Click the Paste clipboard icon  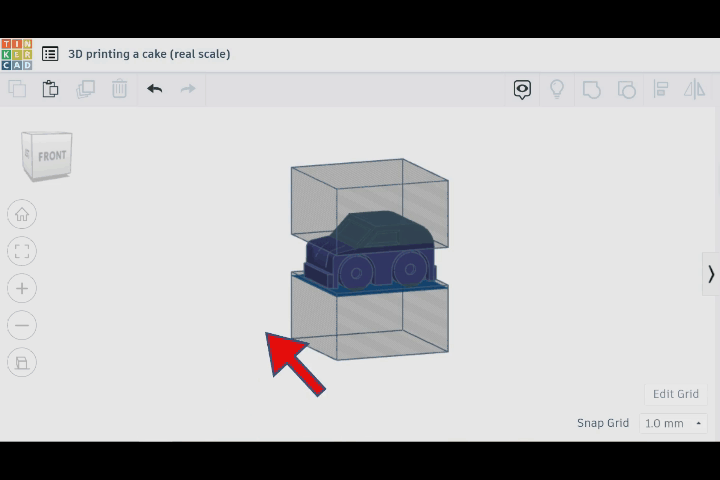[51, 89]
